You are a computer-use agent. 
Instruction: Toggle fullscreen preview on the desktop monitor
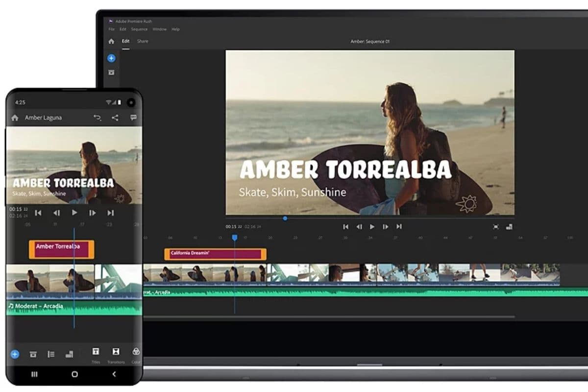496,227
